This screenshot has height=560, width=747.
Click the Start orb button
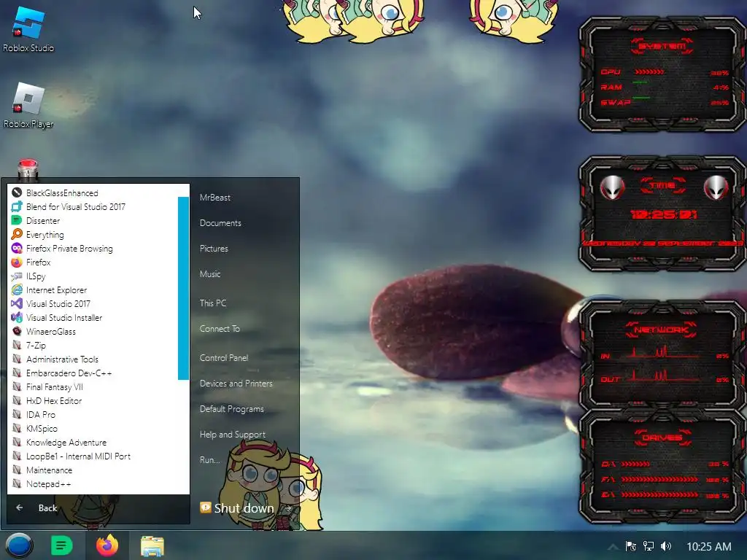[19, 545]
